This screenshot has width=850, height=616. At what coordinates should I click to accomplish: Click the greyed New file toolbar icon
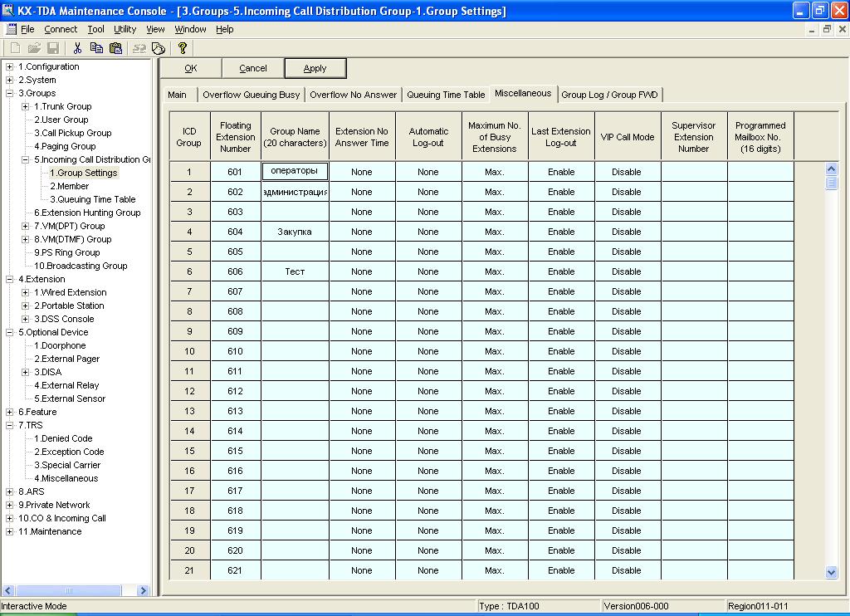tap(15, 48)
